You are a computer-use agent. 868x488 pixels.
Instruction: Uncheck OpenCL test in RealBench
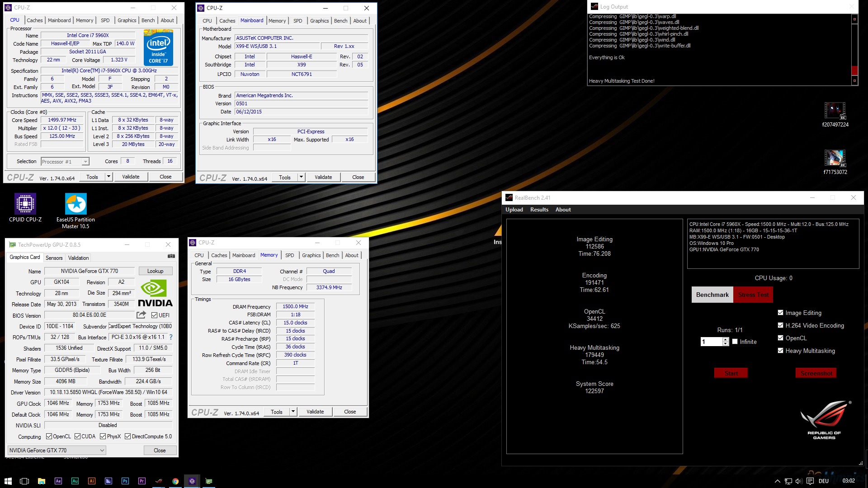pyautogui.click(x=780, y=338)
